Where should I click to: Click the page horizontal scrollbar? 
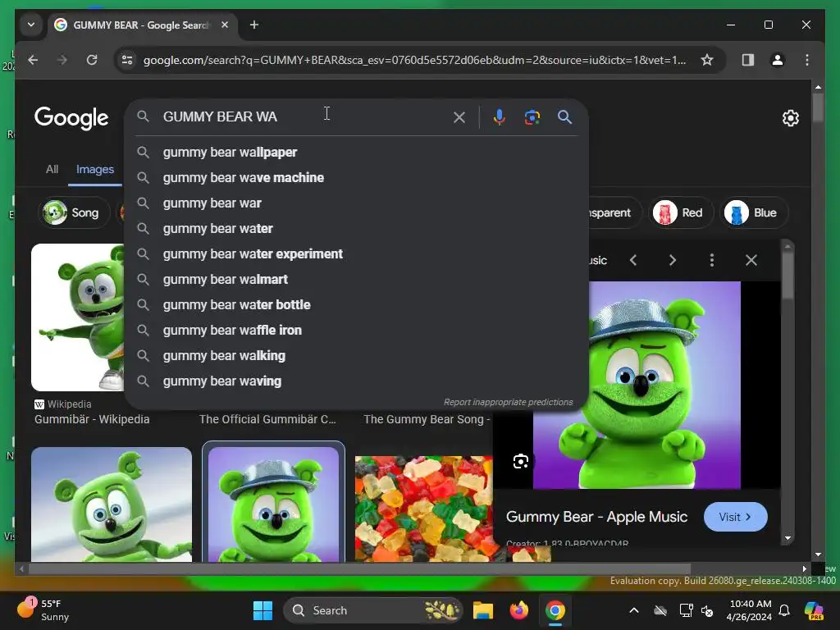point(359,569)
